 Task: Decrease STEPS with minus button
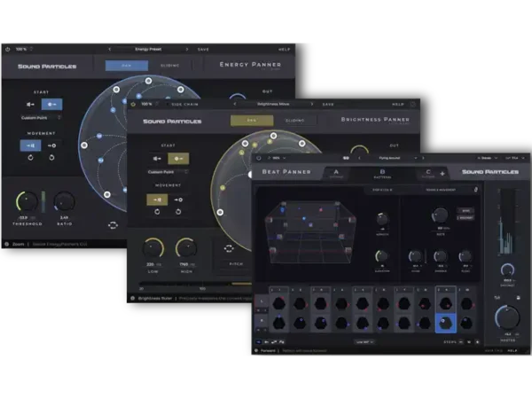click(x=461, y=342)
